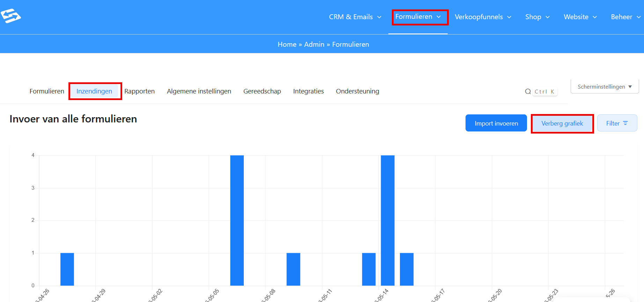Click the Admin breadcrumb link

(314, 44)
